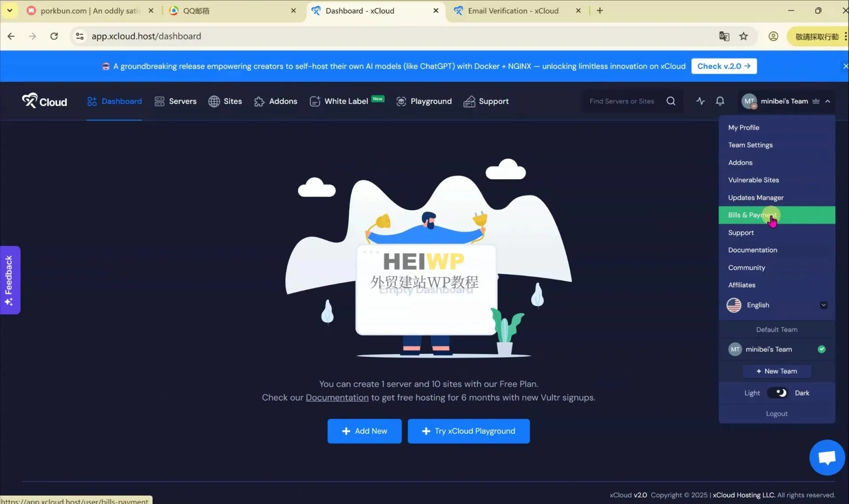
Task: Open the chat support bubble
Action: tap(827, 457)
